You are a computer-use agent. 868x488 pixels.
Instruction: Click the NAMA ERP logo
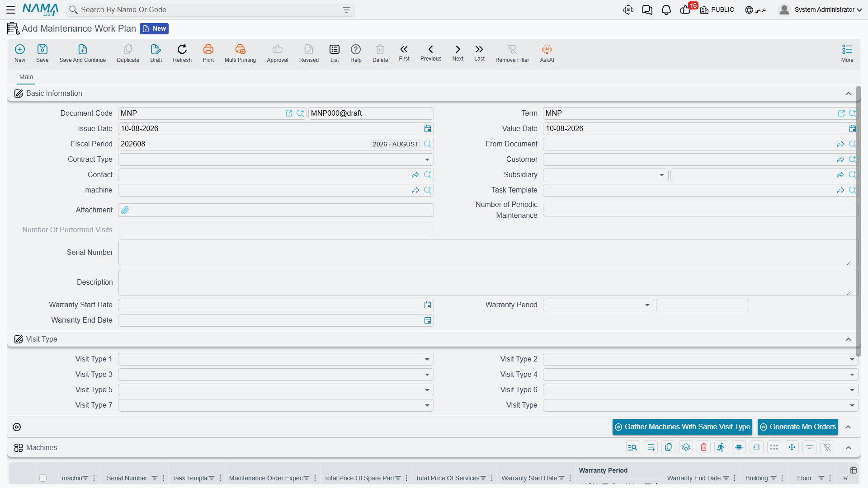[41, 9]
